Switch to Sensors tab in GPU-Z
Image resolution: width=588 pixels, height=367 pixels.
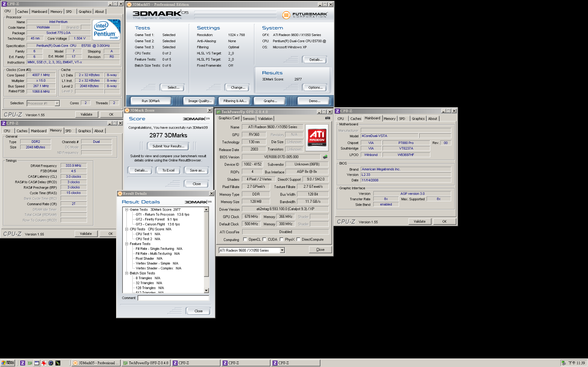pyautogui.click(x=249, y=119)
